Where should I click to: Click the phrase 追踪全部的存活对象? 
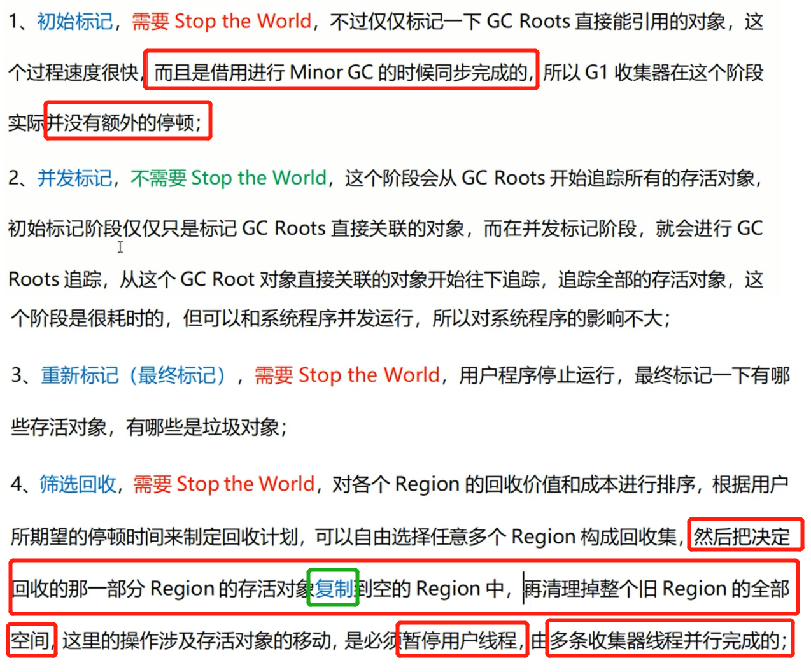point(642,279)
